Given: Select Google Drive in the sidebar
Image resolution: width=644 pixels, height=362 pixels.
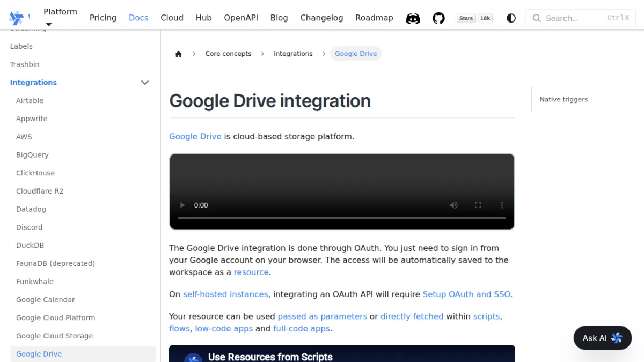Looking at the screenshot, I should (83, 354).
